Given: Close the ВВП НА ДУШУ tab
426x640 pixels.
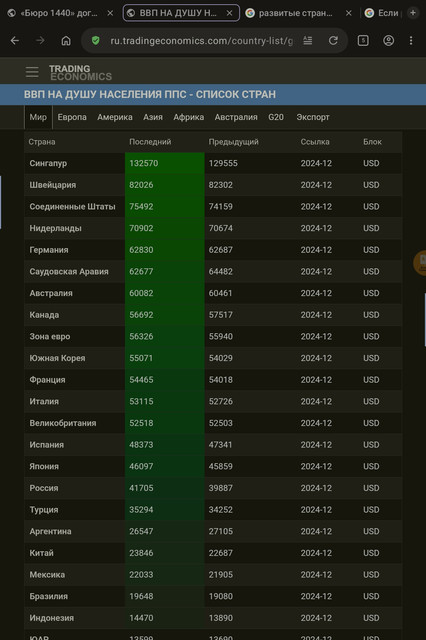Looking at the screenshot, I should (x=229, y=13).
